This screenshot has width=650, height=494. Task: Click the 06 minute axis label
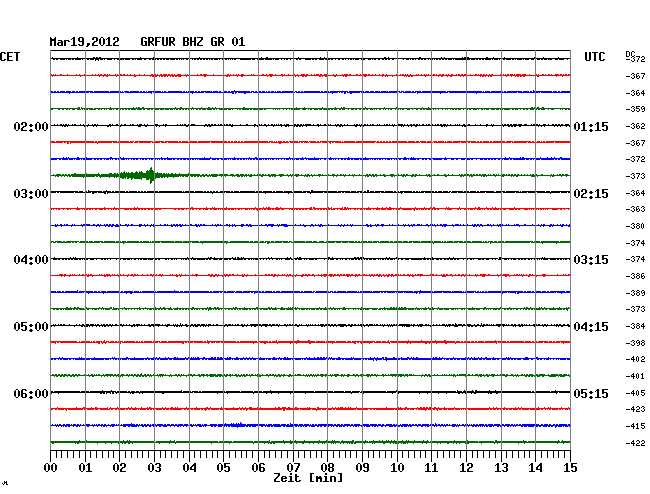pyautogui.click(x=258, y=468)
